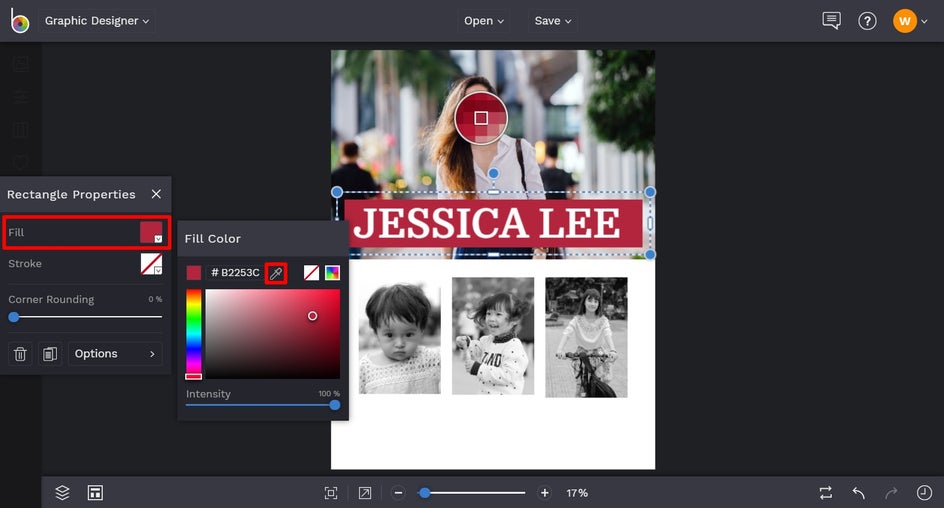
Task: Open the help question mark icon
Action: click(867, 21)
